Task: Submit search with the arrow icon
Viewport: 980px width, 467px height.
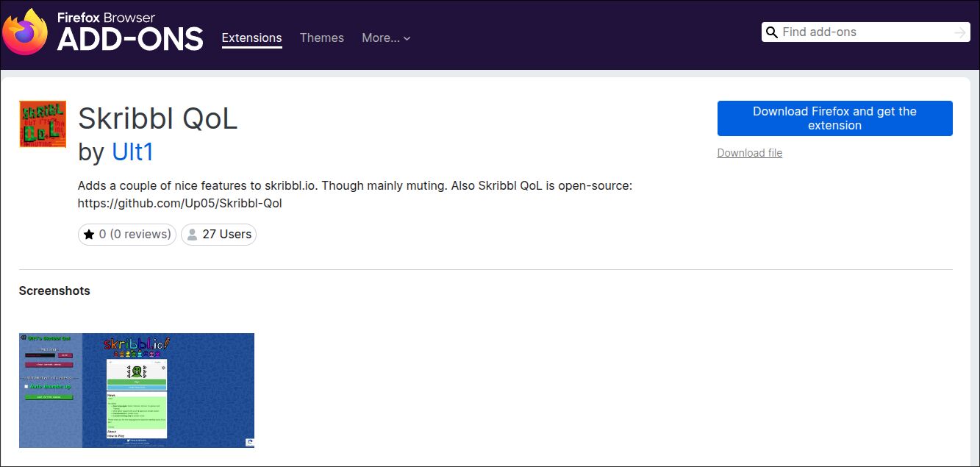Action: 959,32
